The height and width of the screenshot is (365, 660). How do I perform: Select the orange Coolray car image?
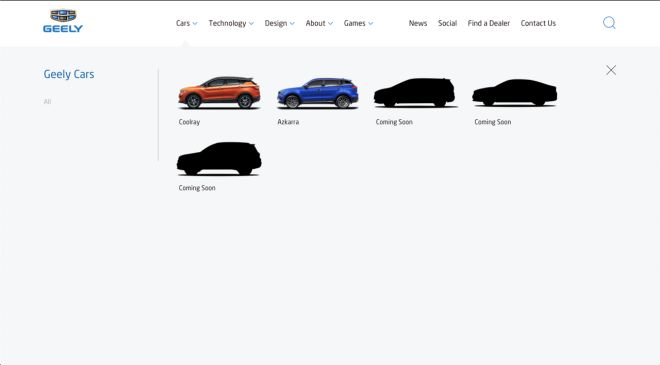click(x=219, y=93)
